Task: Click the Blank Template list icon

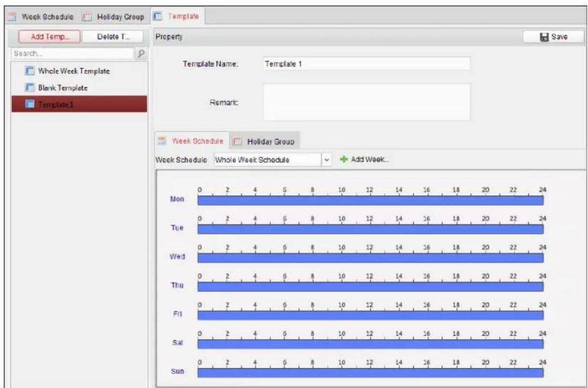Action: [30, 87]
